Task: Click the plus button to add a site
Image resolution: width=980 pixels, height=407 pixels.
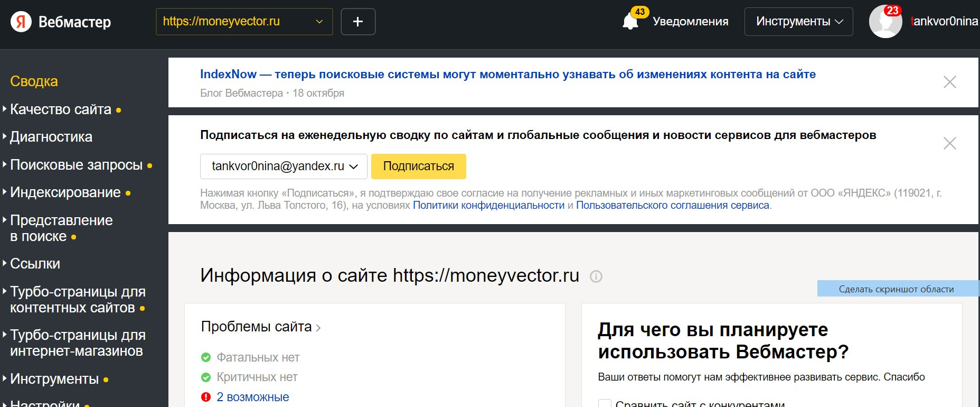Action: point(358,22)
